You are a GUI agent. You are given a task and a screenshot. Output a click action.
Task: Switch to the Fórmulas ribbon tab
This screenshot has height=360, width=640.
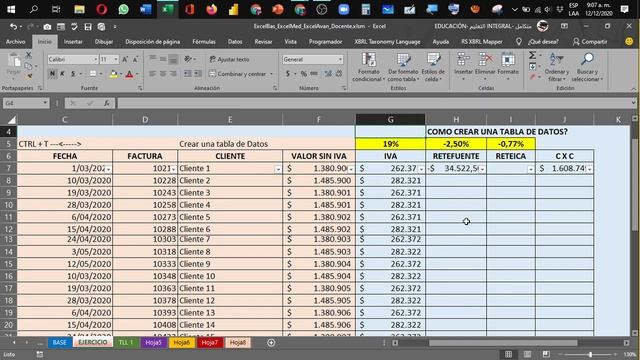click(x=204, y=42)
